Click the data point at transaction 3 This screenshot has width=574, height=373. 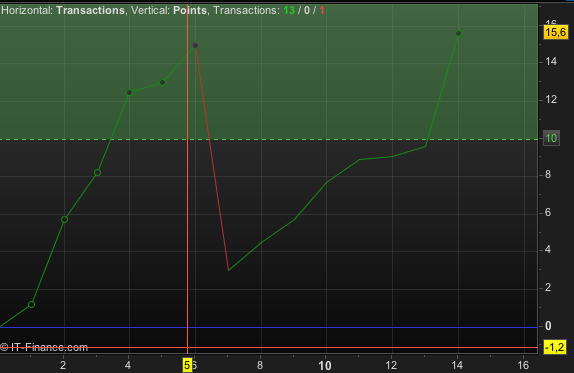97,172
